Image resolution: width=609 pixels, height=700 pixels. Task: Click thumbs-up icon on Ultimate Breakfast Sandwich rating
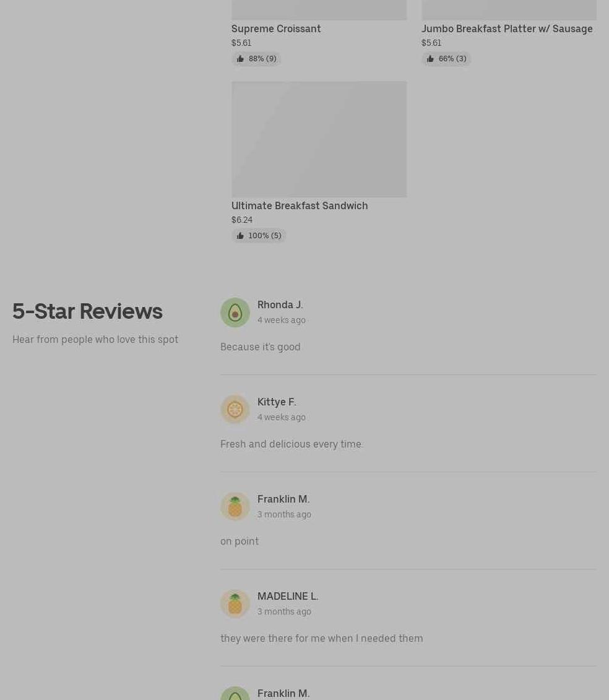pyautogui.click(x=240, y=236)
